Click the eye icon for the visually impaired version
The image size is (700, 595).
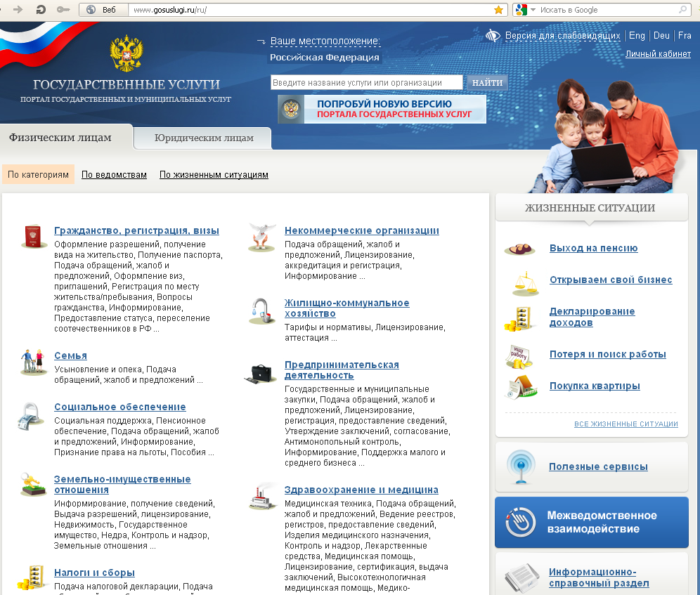[493, 35]
